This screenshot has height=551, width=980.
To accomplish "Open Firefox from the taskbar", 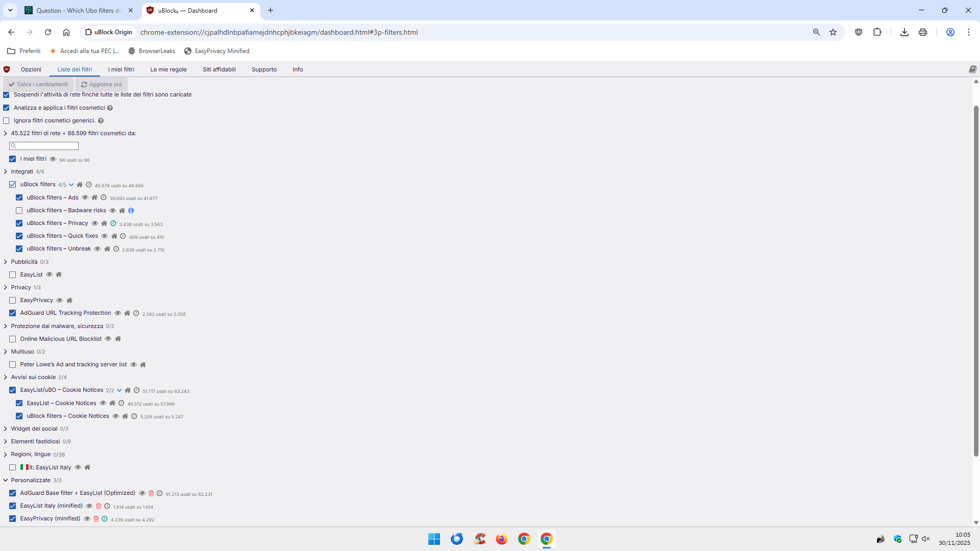I will pyautogui.click(x=501, y=539).
